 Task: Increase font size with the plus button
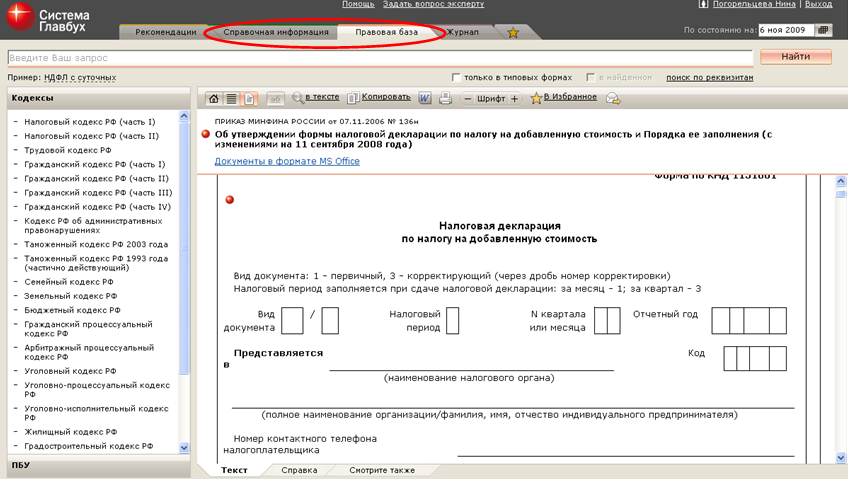tap(514, 98)
